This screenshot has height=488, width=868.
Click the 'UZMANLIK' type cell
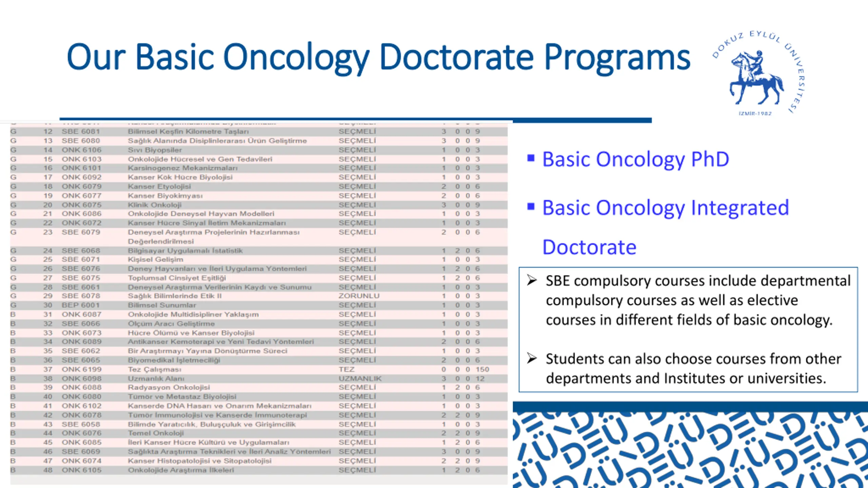point(360,379)
